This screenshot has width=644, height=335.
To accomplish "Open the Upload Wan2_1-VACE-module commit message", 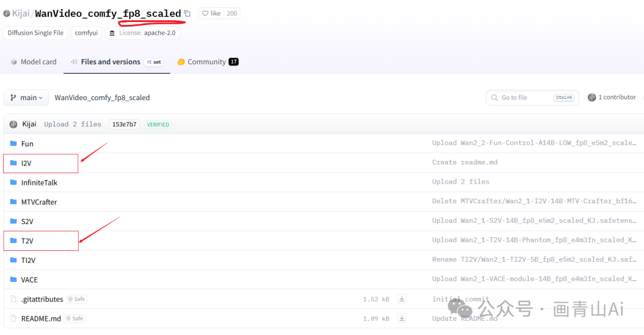I will 534,279.
